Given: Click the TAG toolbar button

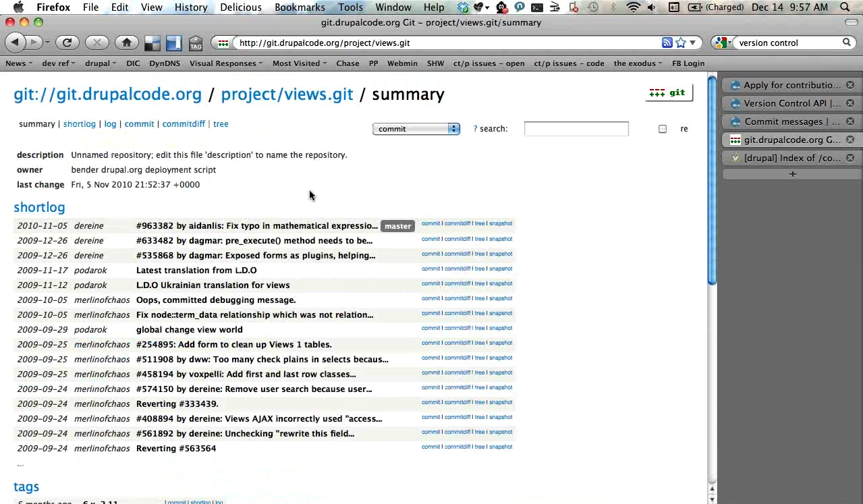Looking at the screenshot, I should pos(196,43).
